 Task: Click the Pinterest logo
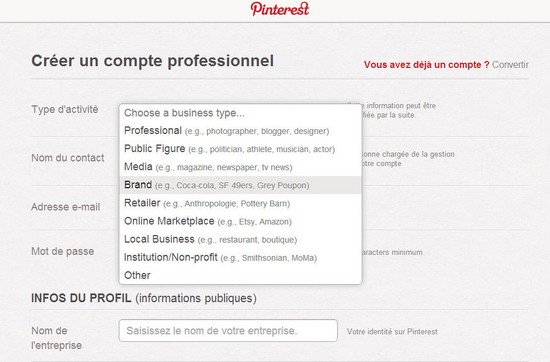point(280,9)
